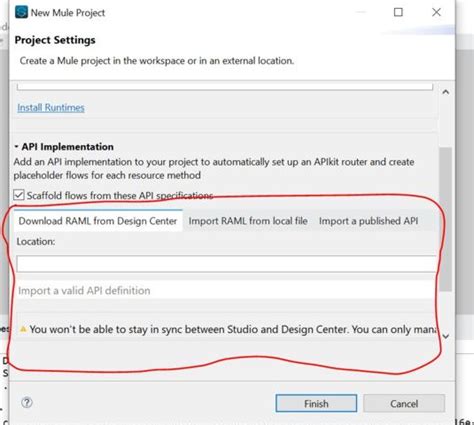Click the Project Settings heading
Viewport: 474px width, 425px height.
pyautogui.click(x=55, y=40)
